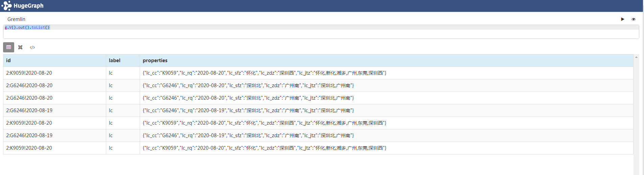This screenshot has height=175, width=644.
Task: Select second row id 2:G6246!2020-08-20
Action: click(29, 85)
